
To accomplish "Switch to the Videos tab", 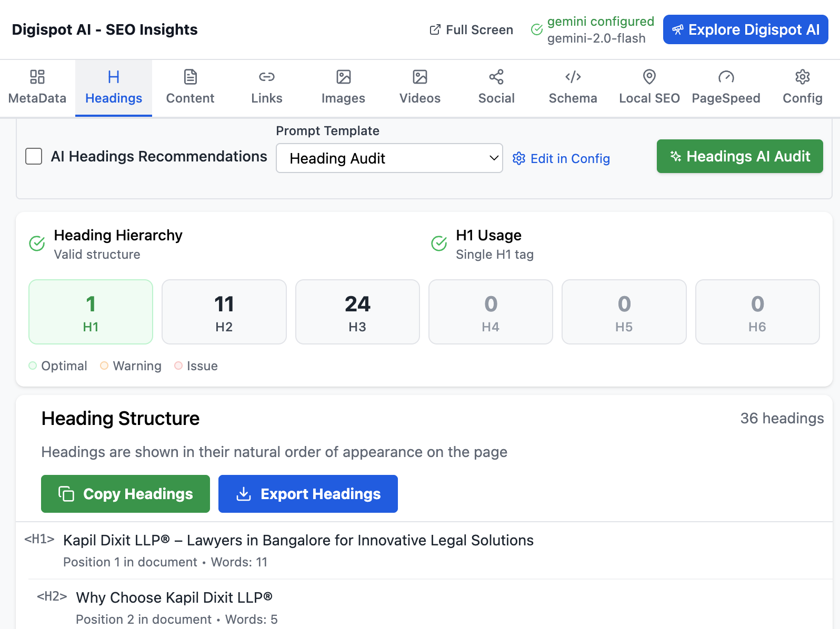I will (420, 88).
